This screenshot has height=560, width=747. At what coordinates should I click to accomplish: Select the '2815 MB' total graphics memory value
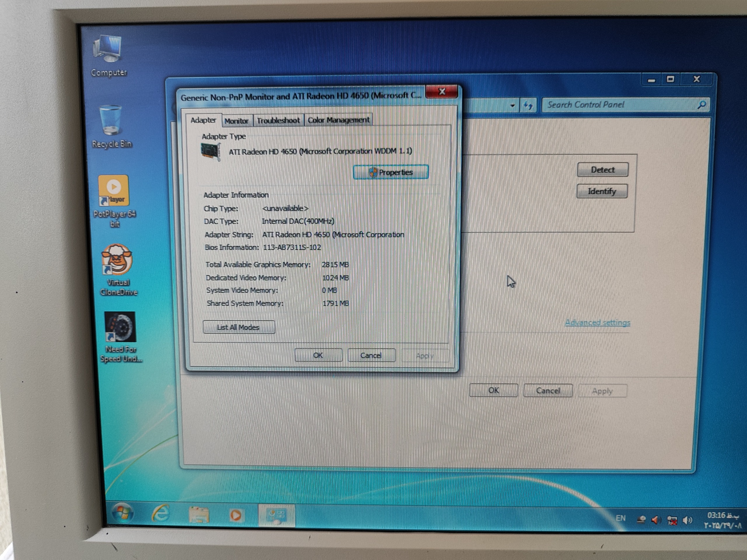pos(335,265)
